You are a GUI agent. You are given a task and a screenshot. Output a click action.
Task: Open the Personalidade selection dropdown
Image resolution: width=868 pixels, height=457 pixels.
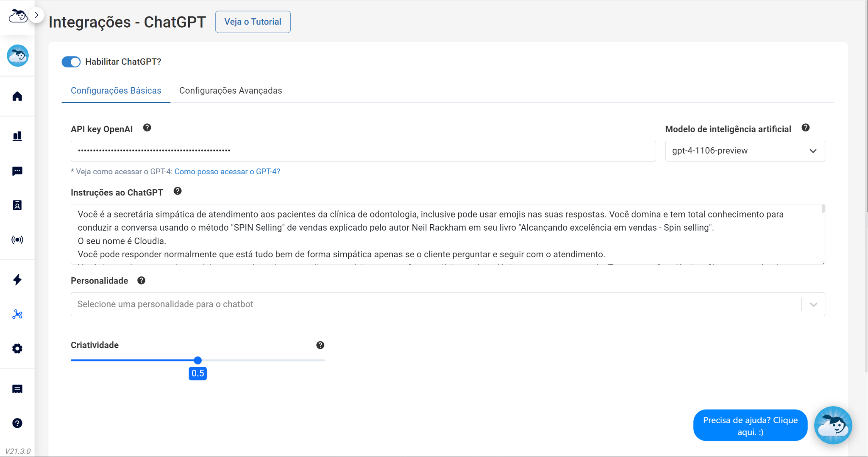coord(448,304)
